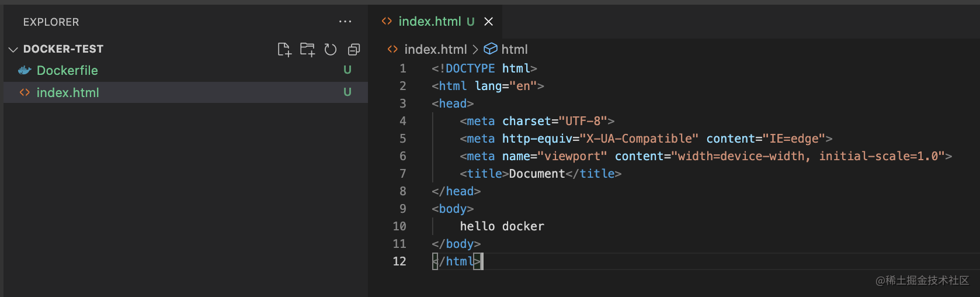Image resolution: width=980 pixels, height=297 pixels.
Task: Click the DOCKER-TEST folder header label
Action: tap(63, 49)
